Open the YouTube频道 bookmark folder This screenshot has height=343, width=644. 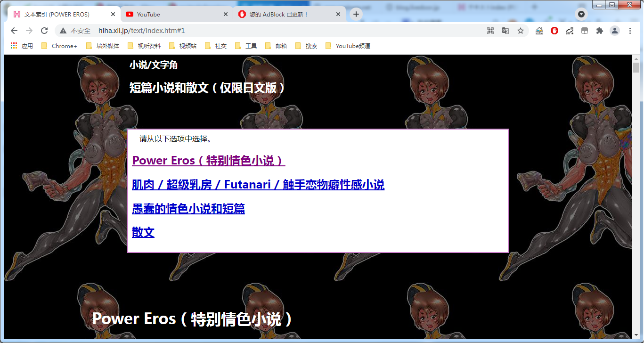(348, 46)
